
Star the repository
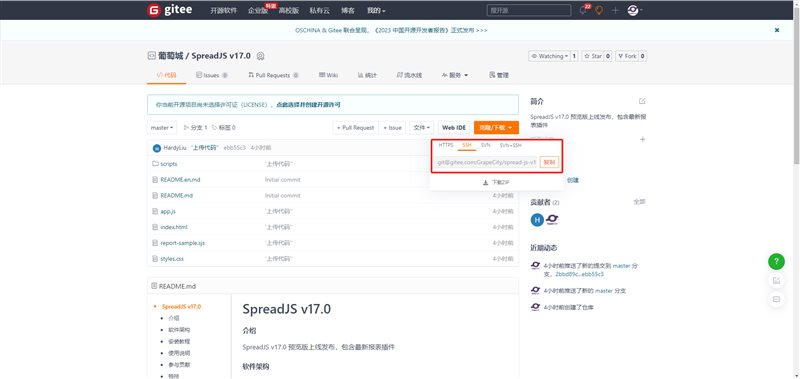pos(593,56)
